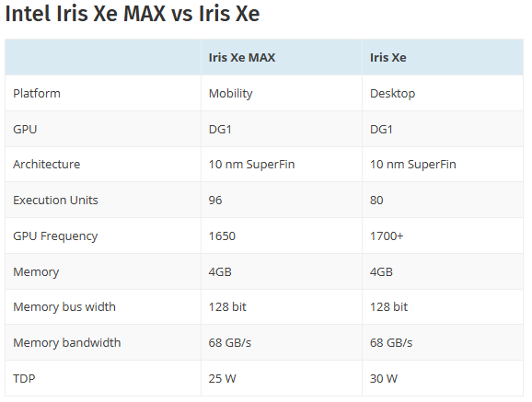Click the GPU Frequency label
This screenshot has width=532, height=402.
click(55, 236)
